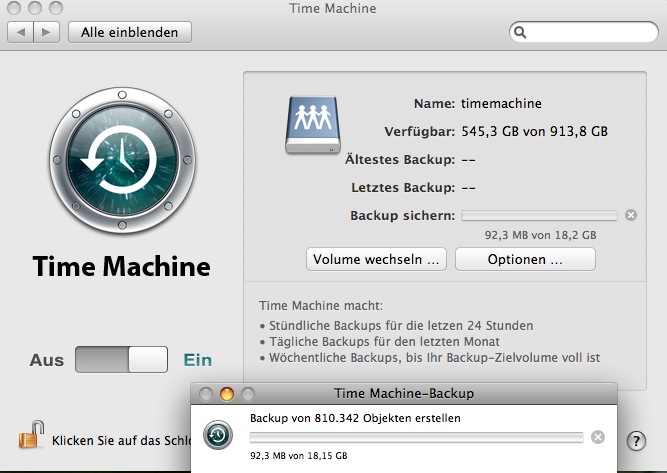Click the Backup sichern progress bar

tap(539, 215)
